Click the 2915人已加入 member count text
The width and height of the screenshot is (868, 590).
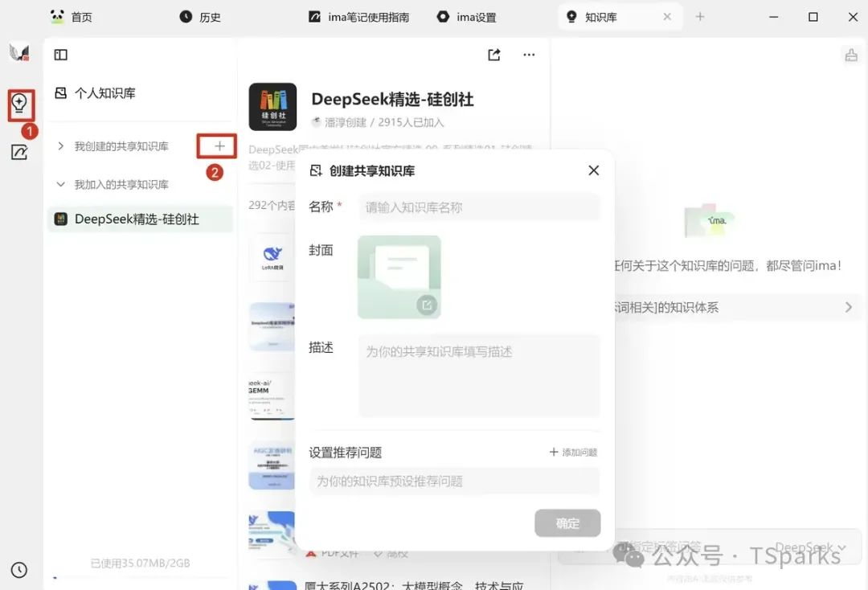tap(411, 122)
